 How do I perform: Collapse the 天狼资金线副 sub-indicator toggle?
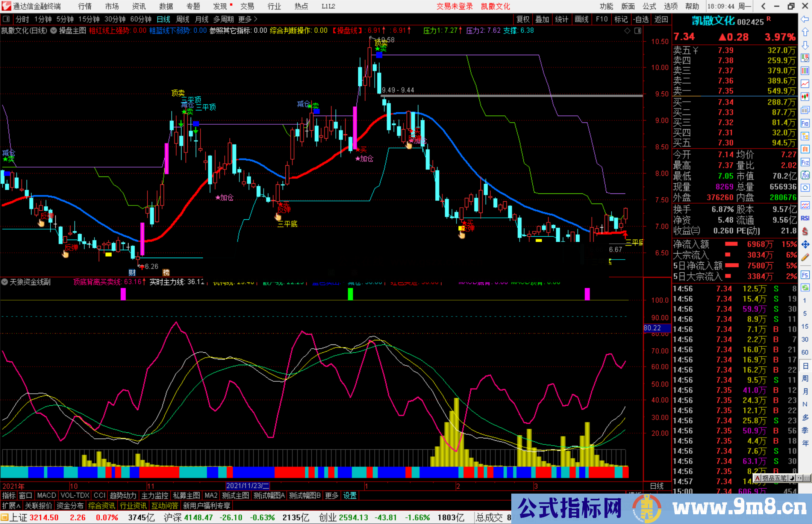[x=5, y=282]
